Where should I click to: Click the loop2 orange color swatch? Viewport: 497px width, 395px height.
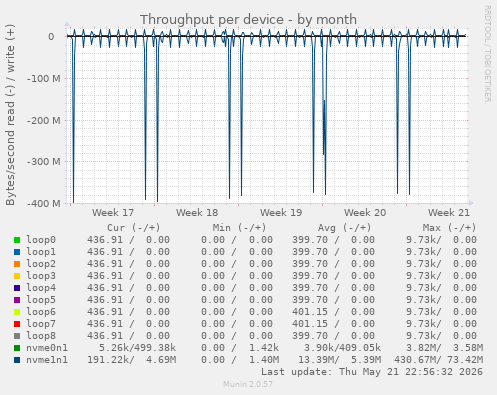point(17,264)
